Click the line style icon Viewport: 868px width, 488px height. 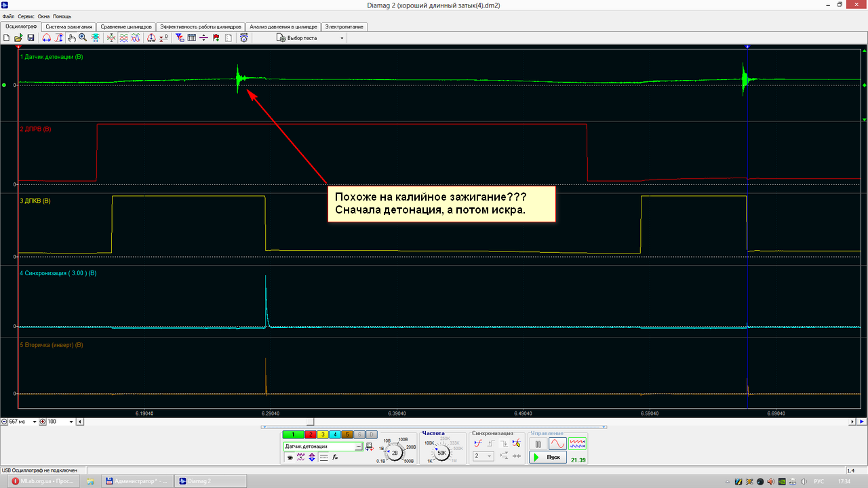pos(324,457)
